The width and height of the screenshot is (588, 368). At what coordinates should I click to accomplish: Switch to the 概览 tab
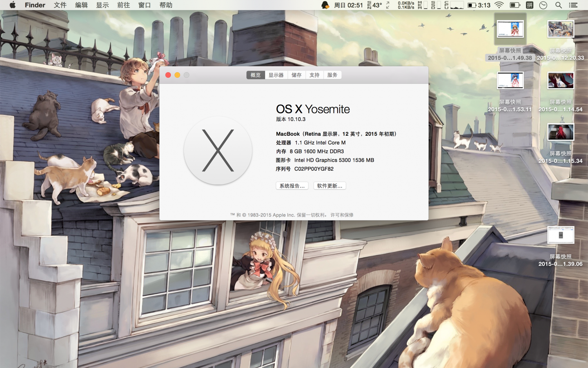[256, 75]
